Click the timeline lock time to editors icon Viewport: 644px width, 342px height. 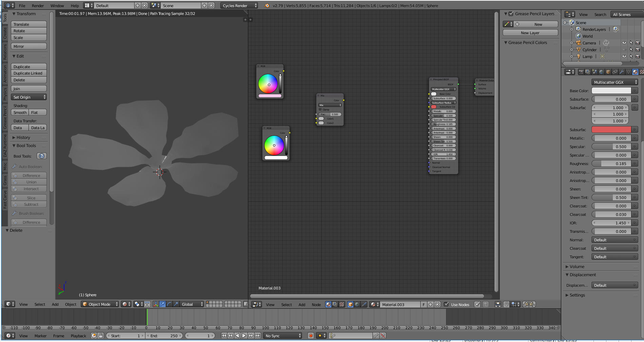(101, 336)
